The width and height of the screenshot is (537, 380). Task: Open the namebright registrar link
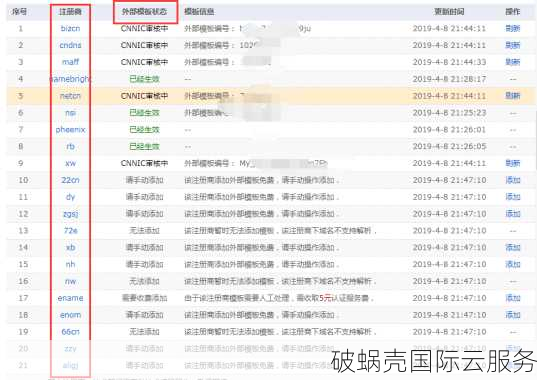tap(70, 79)
